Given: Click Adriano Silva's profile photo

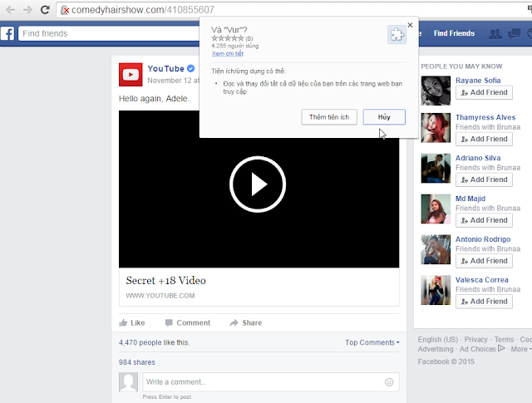Looking at the screenshot, I should [x=436, y=169].
